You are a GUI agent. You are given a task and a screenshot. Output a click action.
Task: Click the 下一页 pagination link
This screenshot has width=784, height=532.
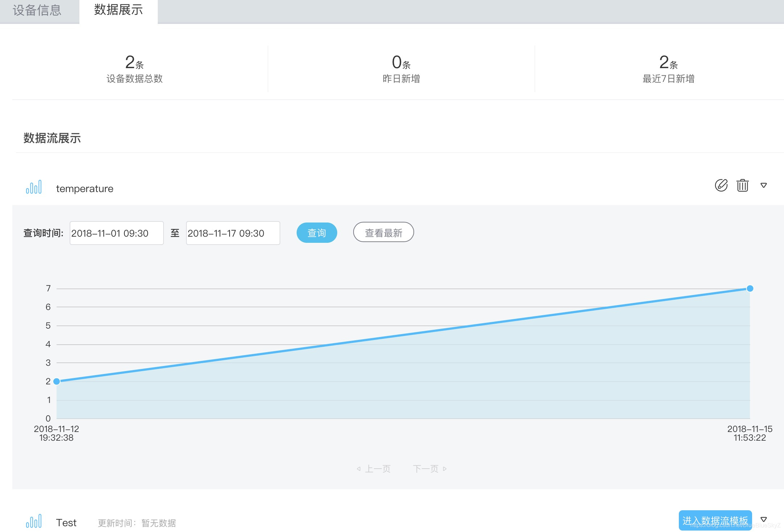coord(425,469)
